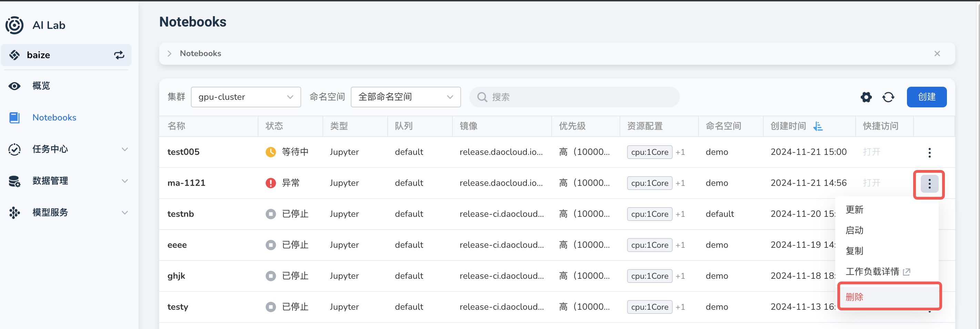This screenshot has width=980, height=329.
Task: Choose 更新 from the context menu
Action: 854,210
